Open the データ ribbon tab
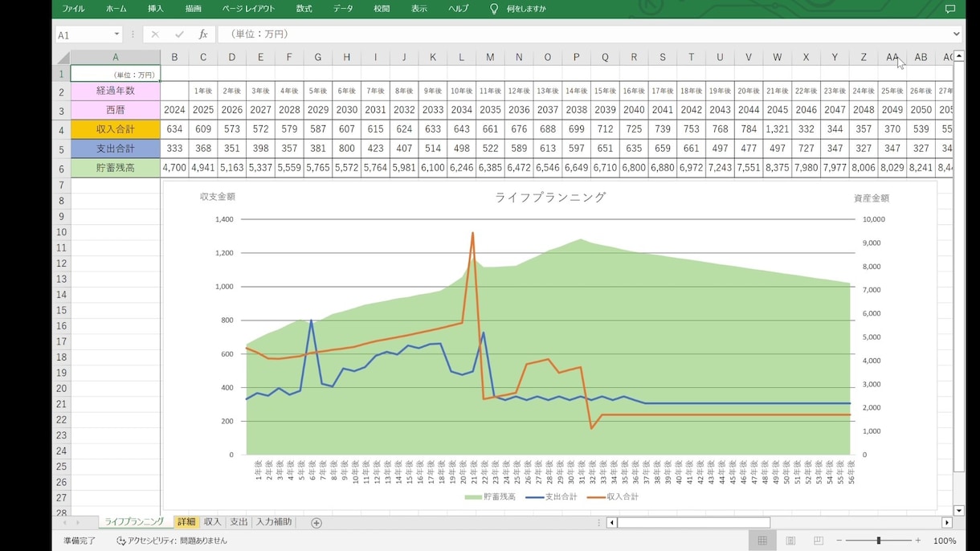 pos(343,9)
